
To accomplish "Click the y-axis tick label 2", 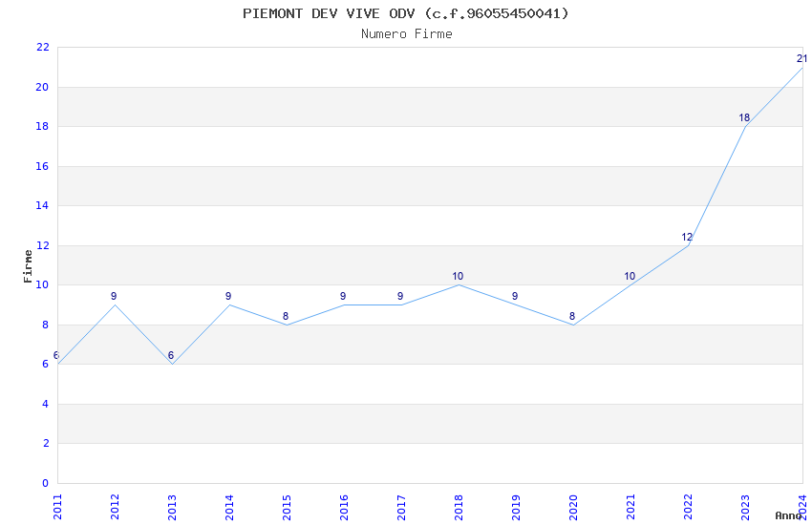I will click(x=46, y=443).
